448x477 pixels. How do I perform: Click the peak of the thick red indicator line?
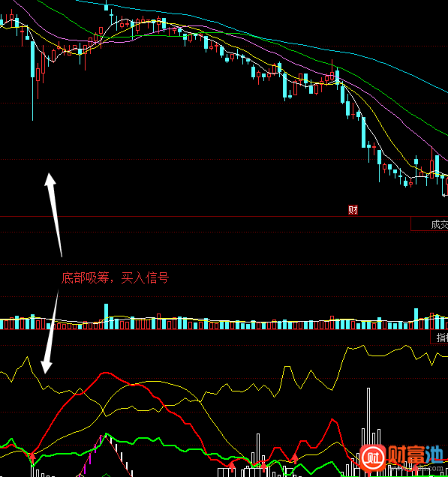(105, 372)
